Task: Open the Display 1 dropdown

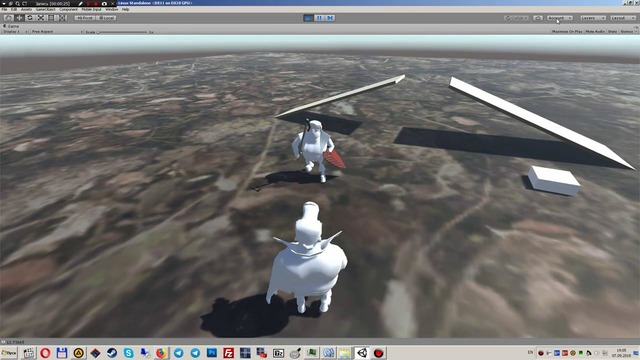Action: point(15,31)
